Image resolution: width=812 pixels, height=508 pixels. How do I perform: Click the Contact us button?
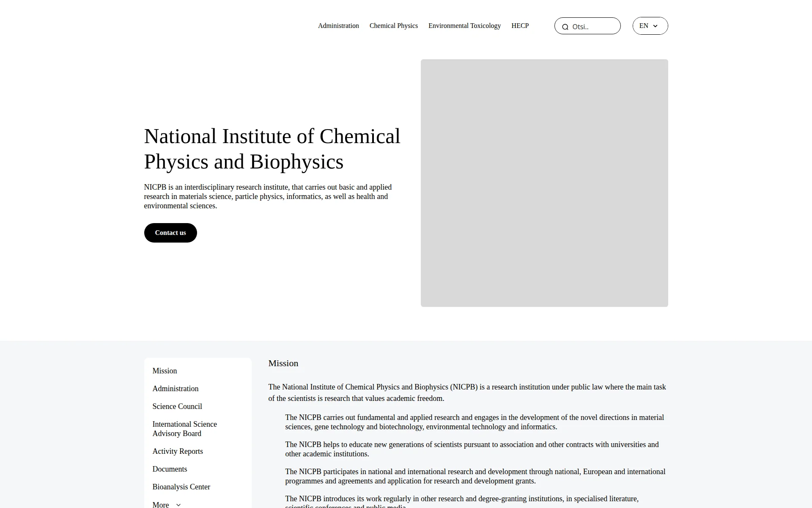click(x=170, y=233)
